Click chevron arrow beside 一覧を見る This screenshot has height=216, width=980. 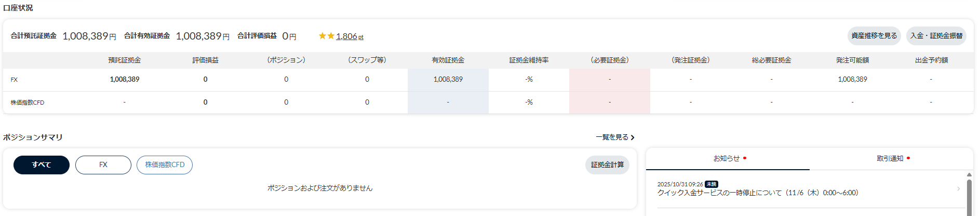pyautogui.click(x=633, y=137)
